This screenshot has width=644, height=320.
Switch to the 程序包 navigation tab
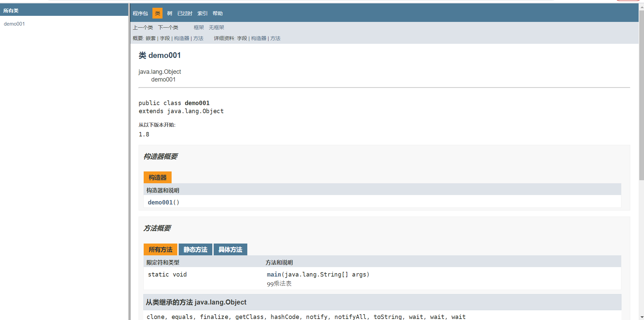point(140,13)
